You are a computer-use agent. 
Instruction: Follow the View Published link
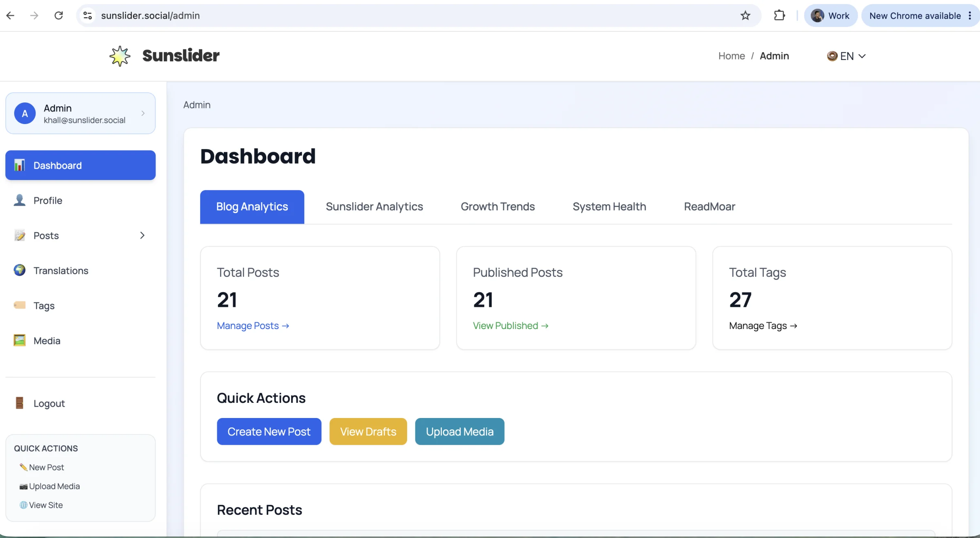pyautogui.click(x=511, y=326)
